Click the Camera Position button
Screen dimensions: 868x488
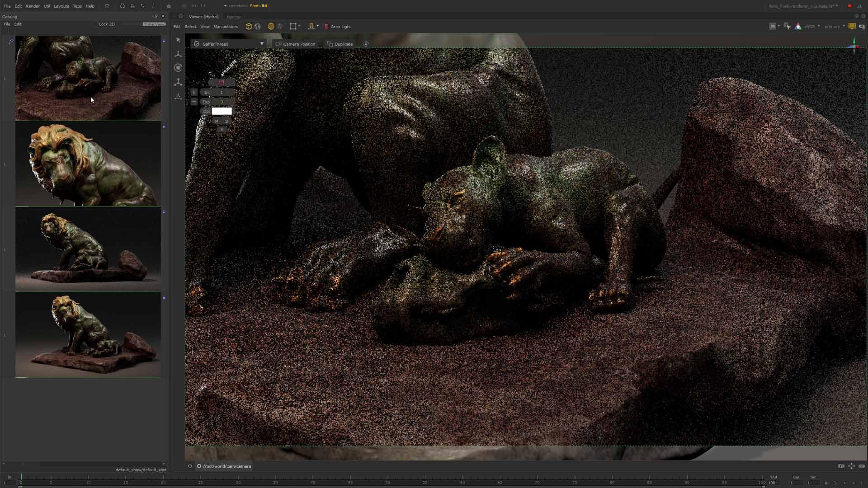(295, 44)
